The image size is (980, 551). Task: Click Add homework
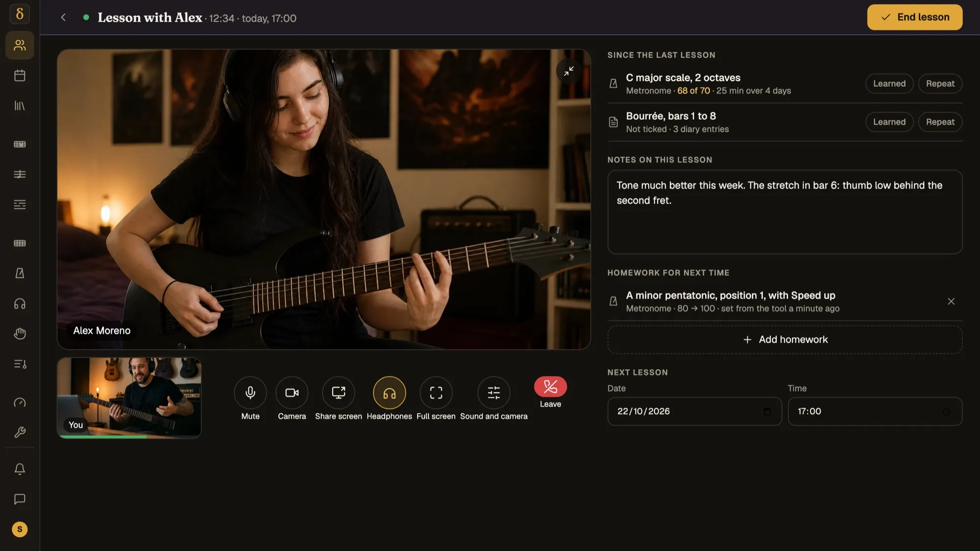(x=785, y=340)
